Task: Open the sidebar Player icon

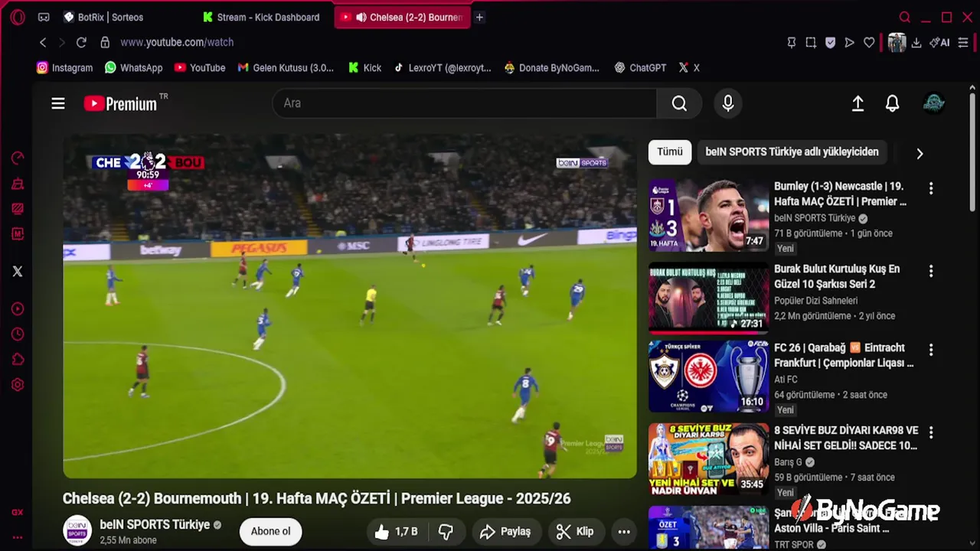Action: pos(18,309)
